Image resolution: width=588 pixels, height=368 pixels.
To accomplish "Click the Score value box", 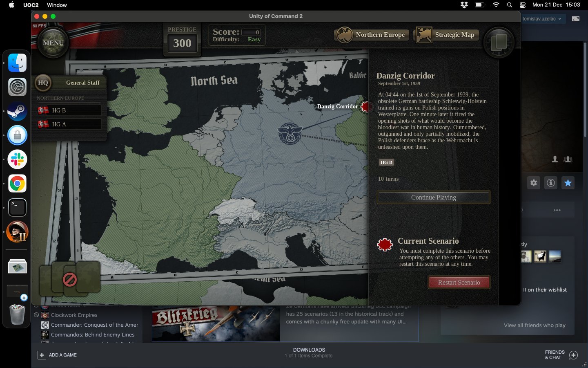I will (251, 32).
